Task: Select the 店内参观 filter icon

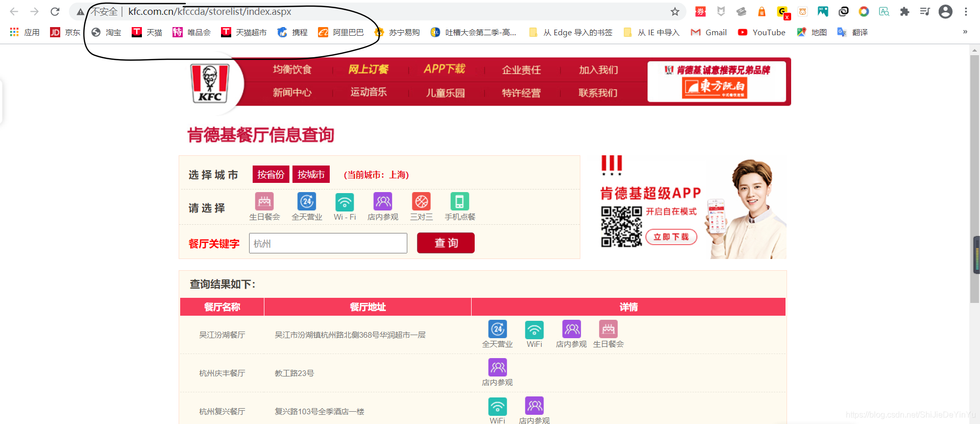Action: tap(383, 201)
